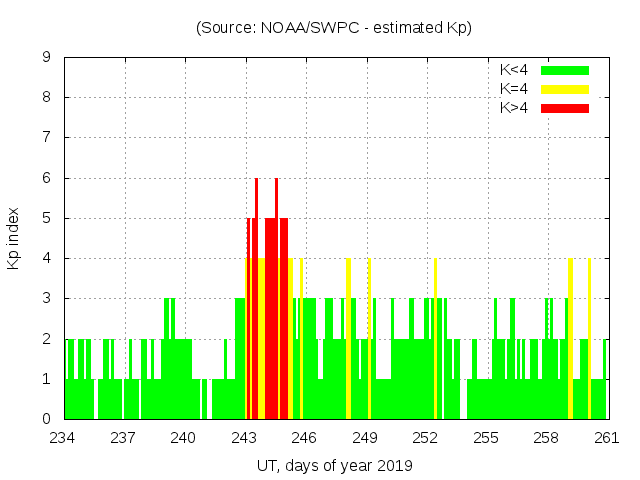Click the 234 tick label on x-axis
Viewport: 640px width, 480px height.
(x=63, y=438)
